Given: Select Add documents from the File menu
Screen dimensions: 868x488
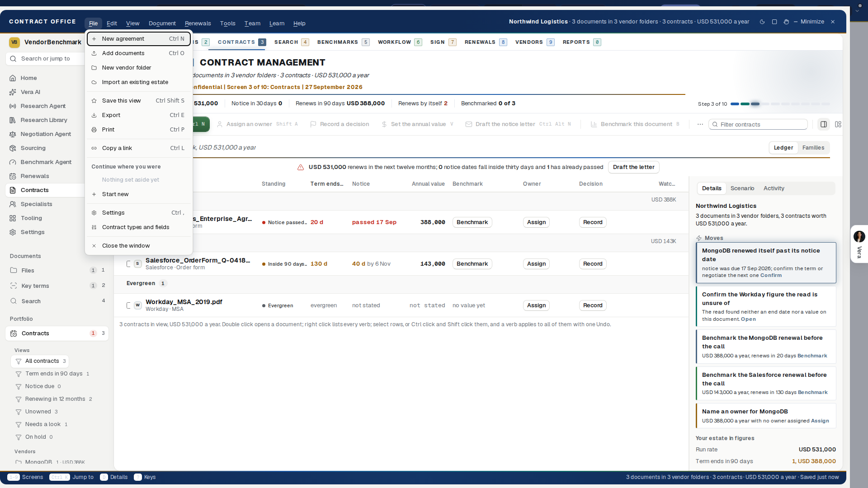Looking at the screenshot, I should (139, 53).
